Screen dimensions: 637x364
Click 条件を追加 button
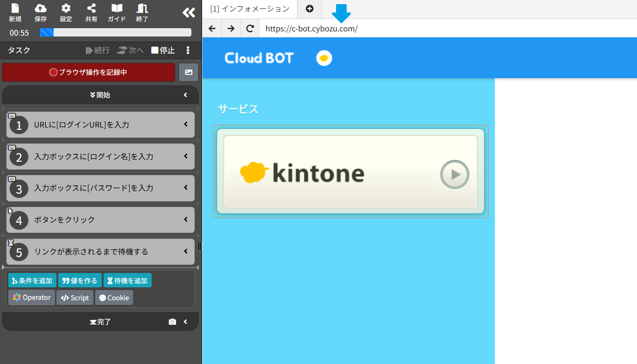click(x=32, y=280)
